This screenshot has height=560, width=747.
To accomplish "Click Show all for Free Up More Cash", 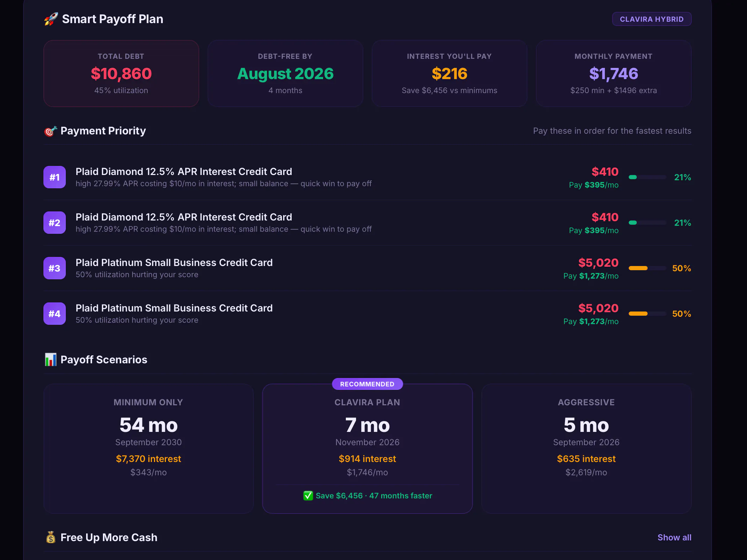I will [674, 537].
